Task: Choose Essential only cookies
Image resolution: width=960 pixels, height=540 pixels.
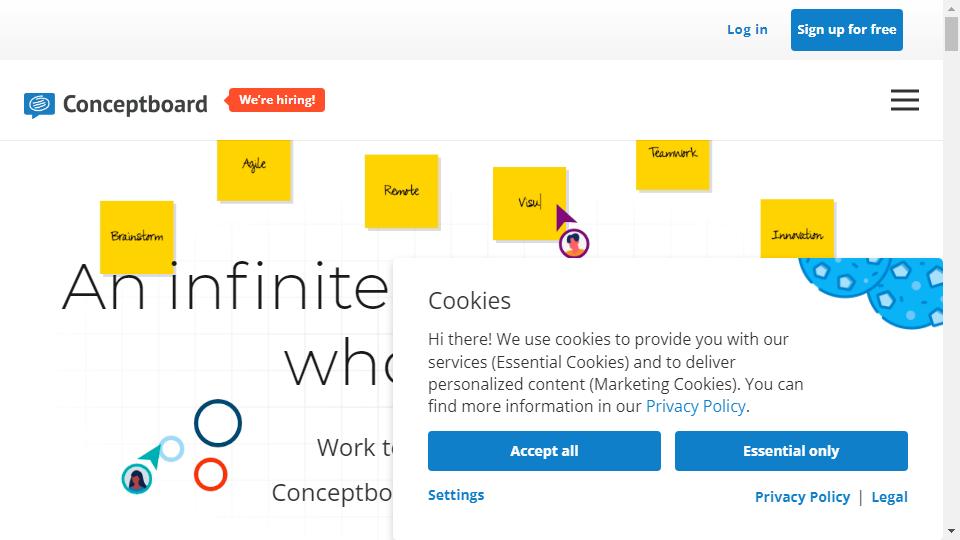Action: click(791, 451)
